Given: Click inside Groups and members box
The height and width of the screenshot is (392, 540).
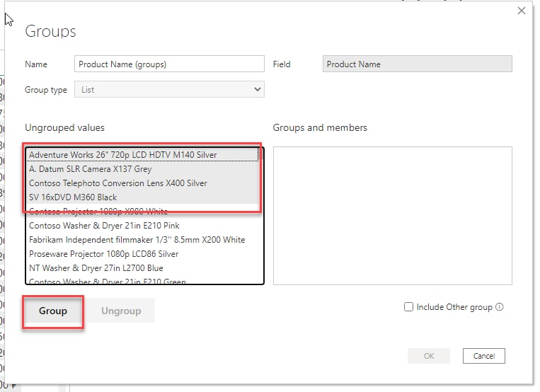Looking at the screenshot, I should [393, 216].
